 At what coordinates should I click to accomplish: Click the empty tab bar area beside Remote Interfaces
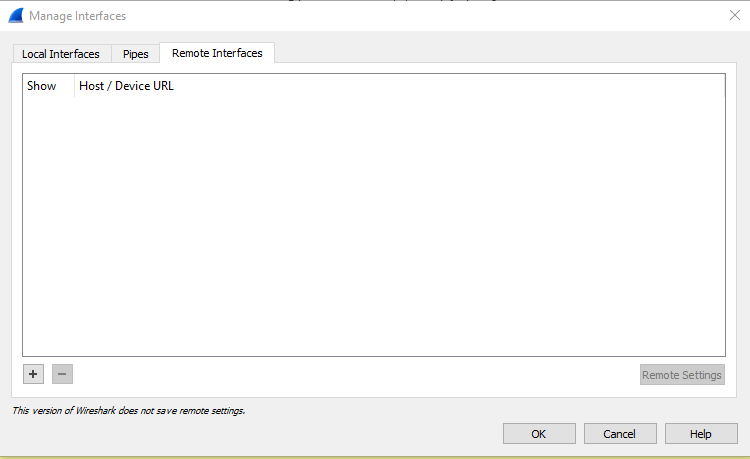(500, 53)
